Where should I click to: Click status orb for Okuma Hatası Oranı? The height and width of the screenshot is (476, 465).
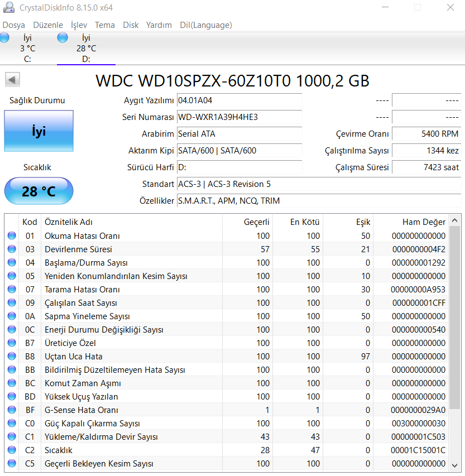pyautogui.click(x=11, y=236)
